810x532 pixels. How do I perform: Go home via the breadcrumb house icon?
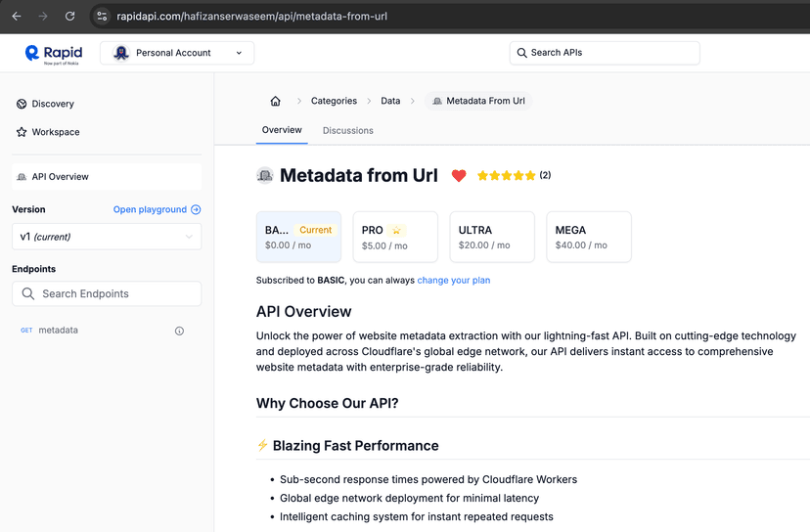point(275,101)
